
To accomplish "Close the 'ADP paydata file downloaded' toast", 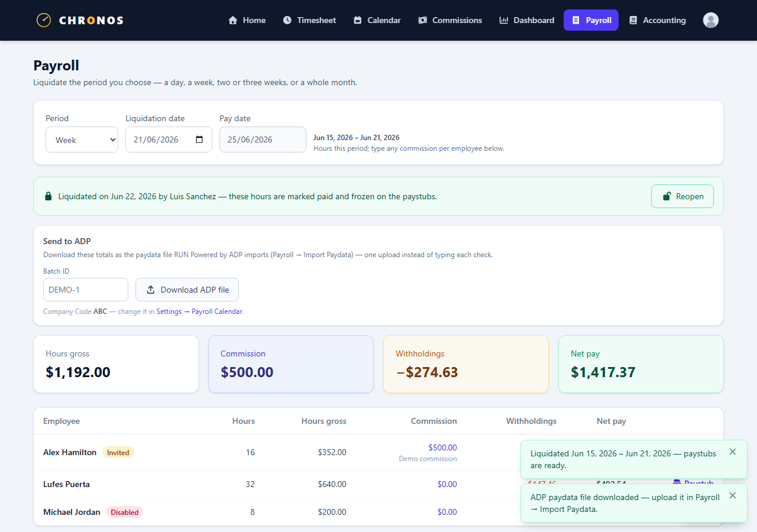I will pos(733,495).
